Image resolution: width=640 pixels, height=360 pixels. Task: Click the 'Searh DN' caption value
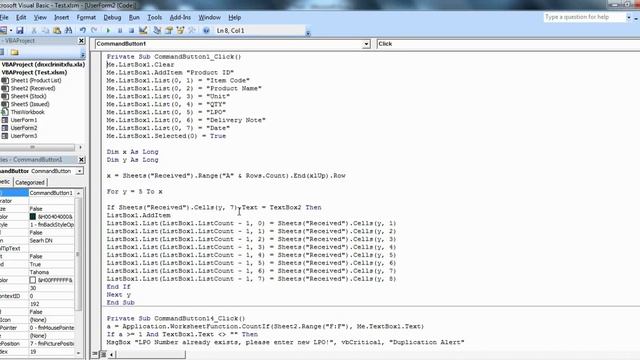[x=41, y=240]
